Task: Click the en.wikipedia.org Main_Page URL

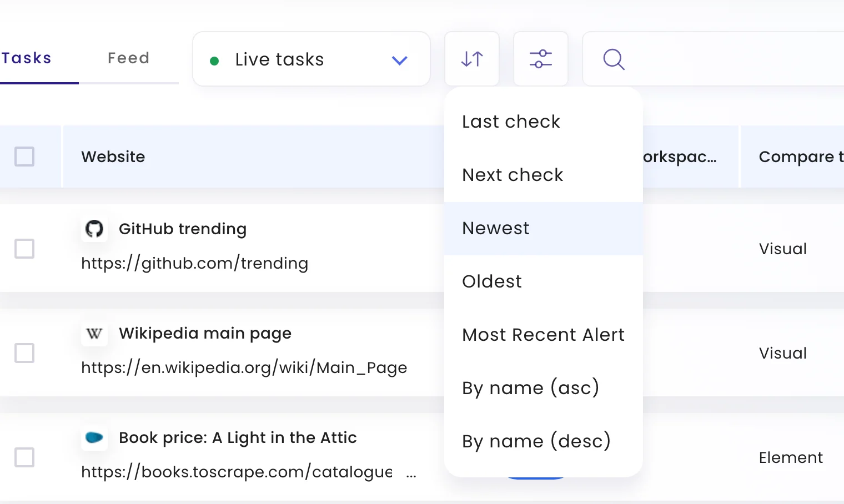Action: [244, 367]
